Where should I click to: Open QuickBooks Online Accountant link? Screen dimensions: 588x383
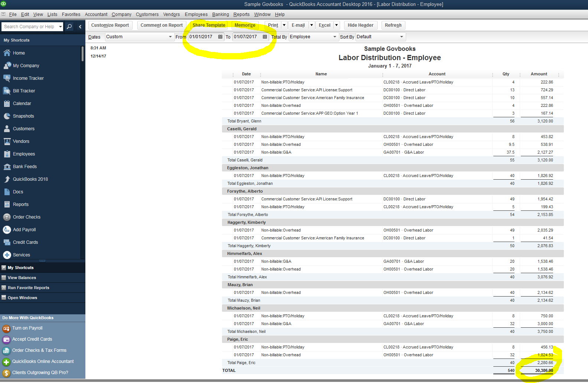tap(43, 361)
